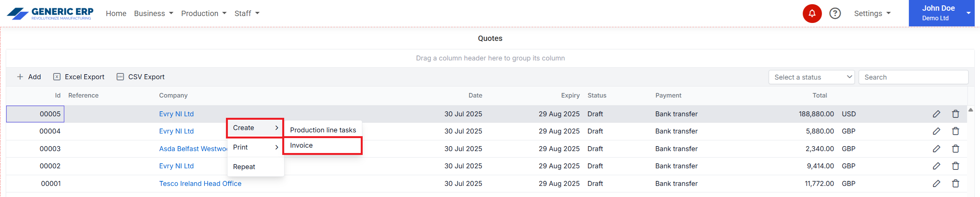
Task: Export quotes using CSV Export
Action: [x=141, y=77]
